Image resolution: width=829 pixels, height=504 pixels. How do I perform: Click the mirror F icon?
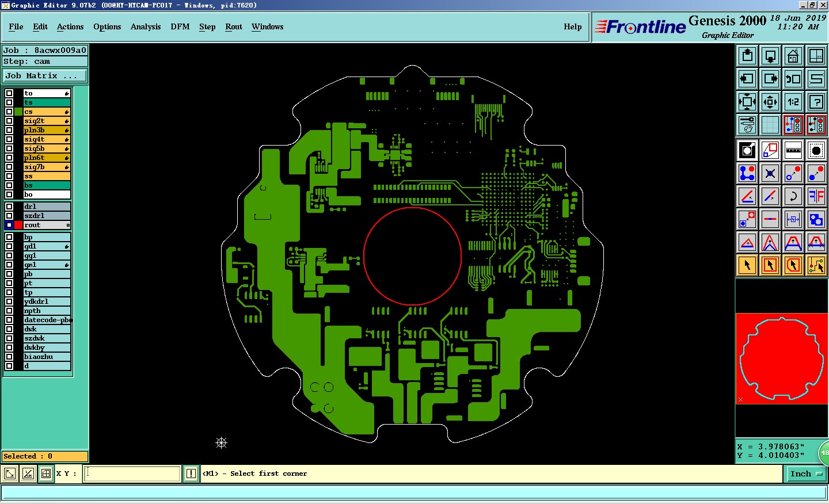pyautogui.click(x=816, y=196)
